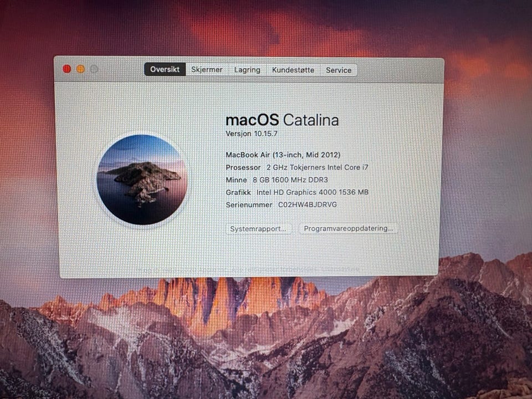Click '8 GB 1600 MHz DDR3' memory value
The width and height of the screenshot is (532, 399).
coord(290,180)
